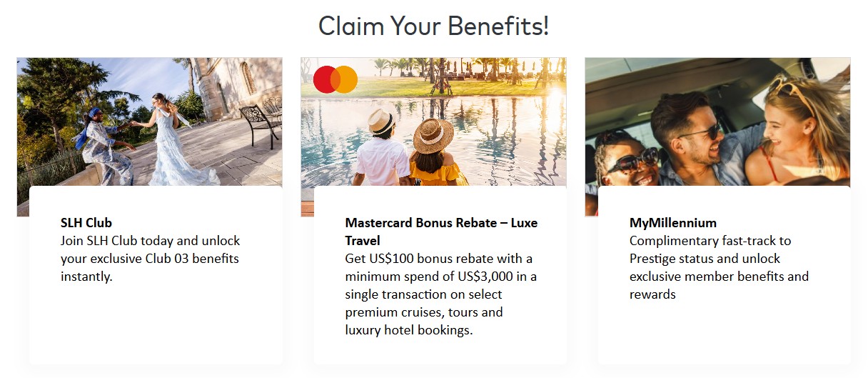This screenshot has height=378, width=868.
Task: Click the Join SLH Club today description
Action: pos(150,259)
